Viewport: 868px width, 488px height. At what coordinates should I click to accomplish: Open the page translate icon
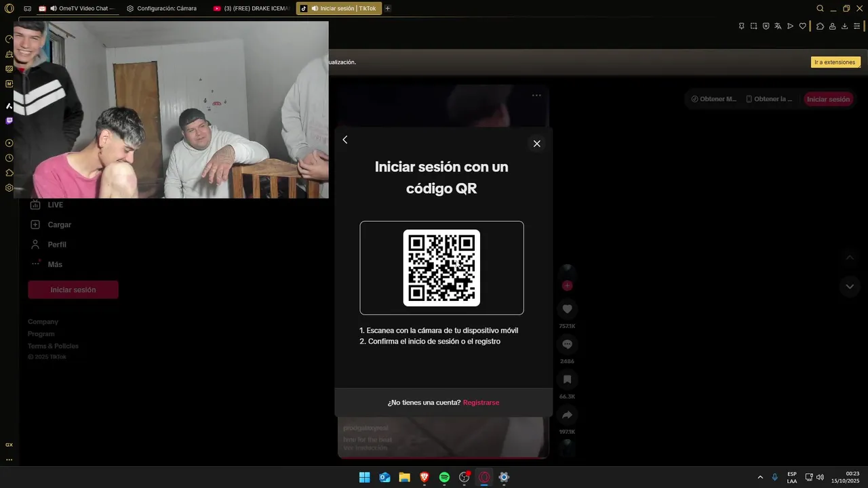778,26
